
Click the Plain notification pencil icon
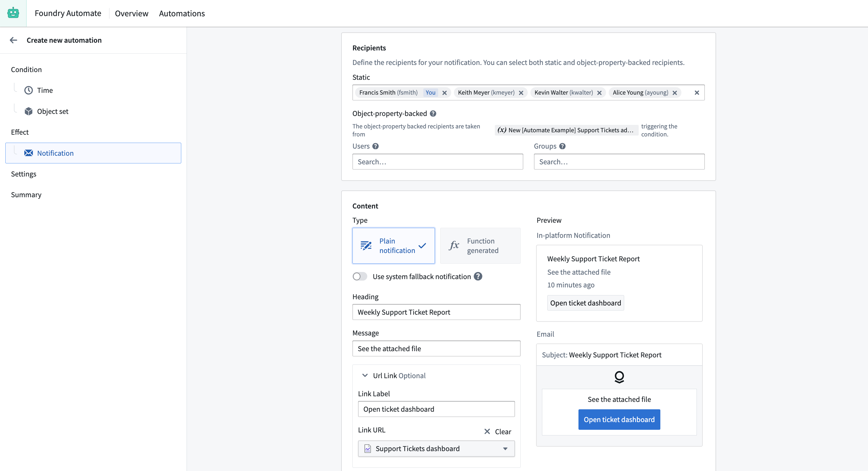click(366, 246)
